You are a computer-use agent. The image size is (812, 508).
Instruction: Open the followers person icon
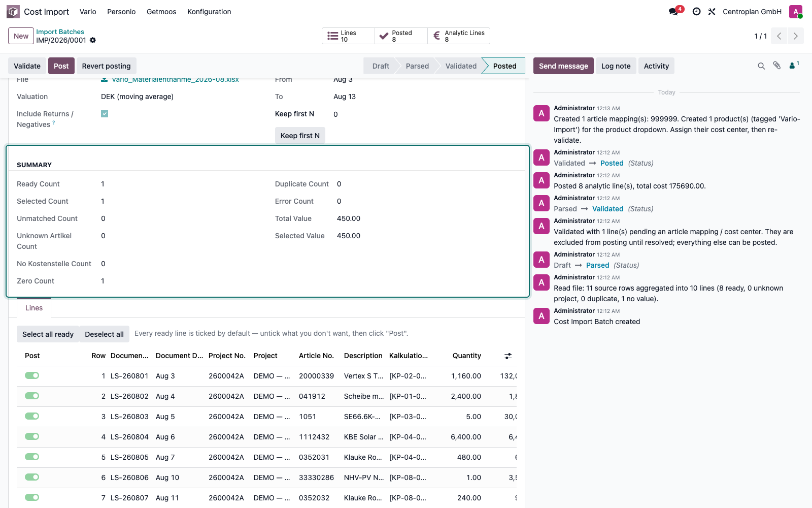coord(794,65)
